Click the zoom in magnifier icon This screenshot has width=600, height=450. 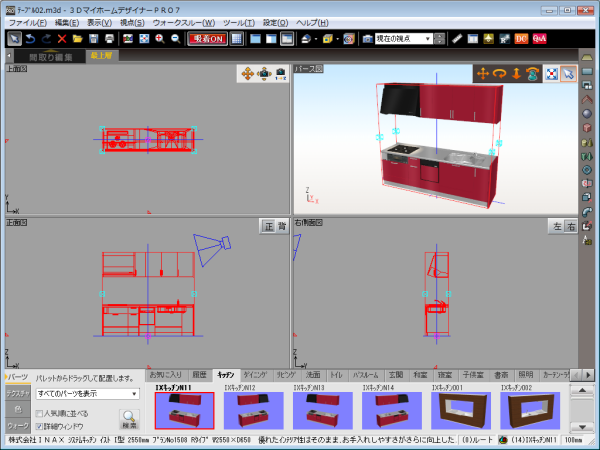point(160,38)
